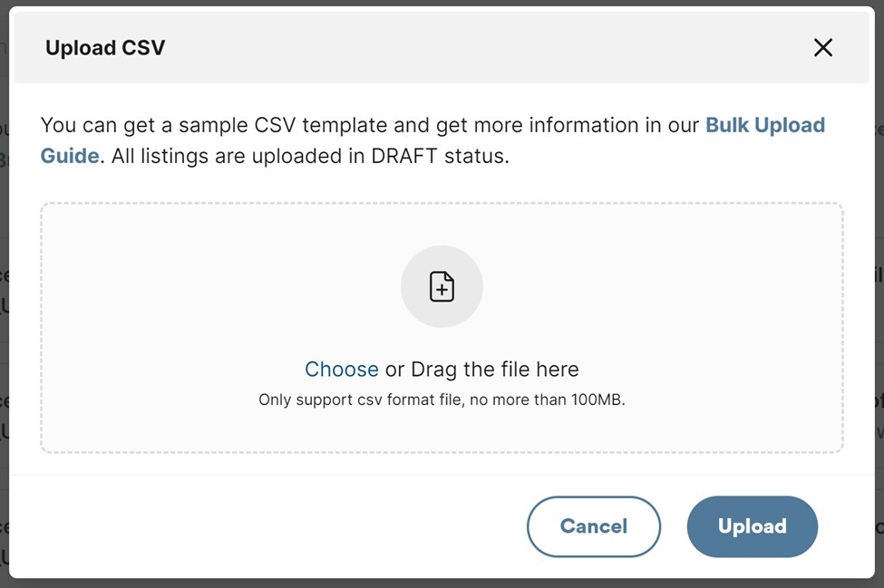Click the 100MB file size limit text
Image resolution: width=884 pixels, height=588 pixels.
(442, 400)
